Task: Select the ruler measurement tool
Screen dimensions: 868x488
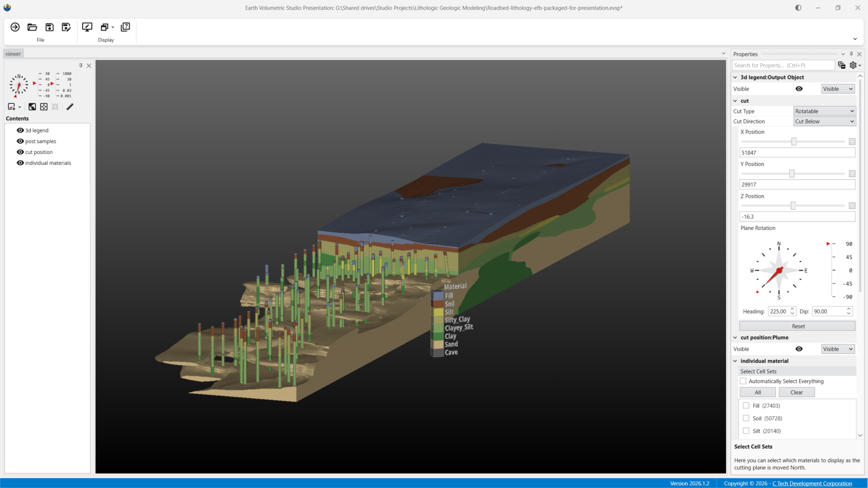Action: click(70, 107)
